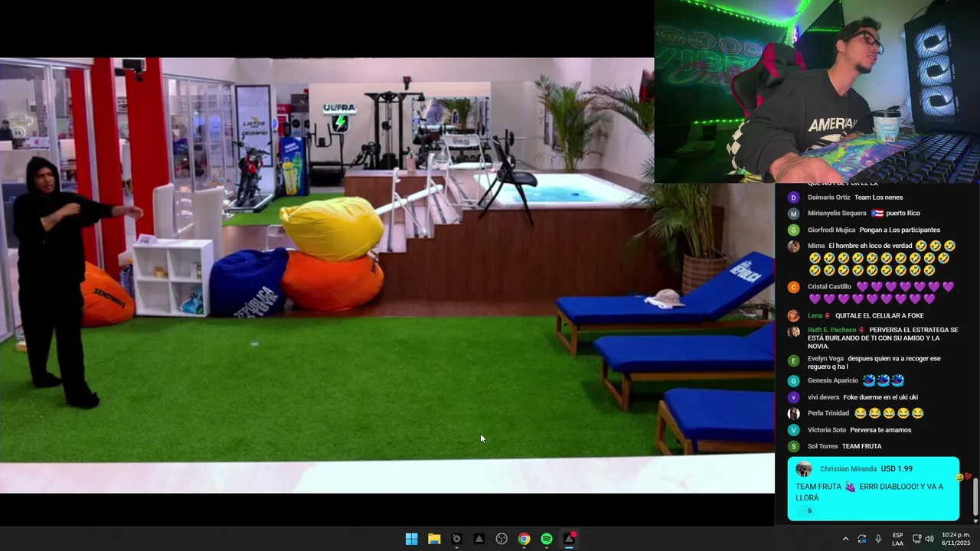980x551 pixels.
Task: Open Mirianyelis Sequera's chat username
Action: (x=837, y=214)
